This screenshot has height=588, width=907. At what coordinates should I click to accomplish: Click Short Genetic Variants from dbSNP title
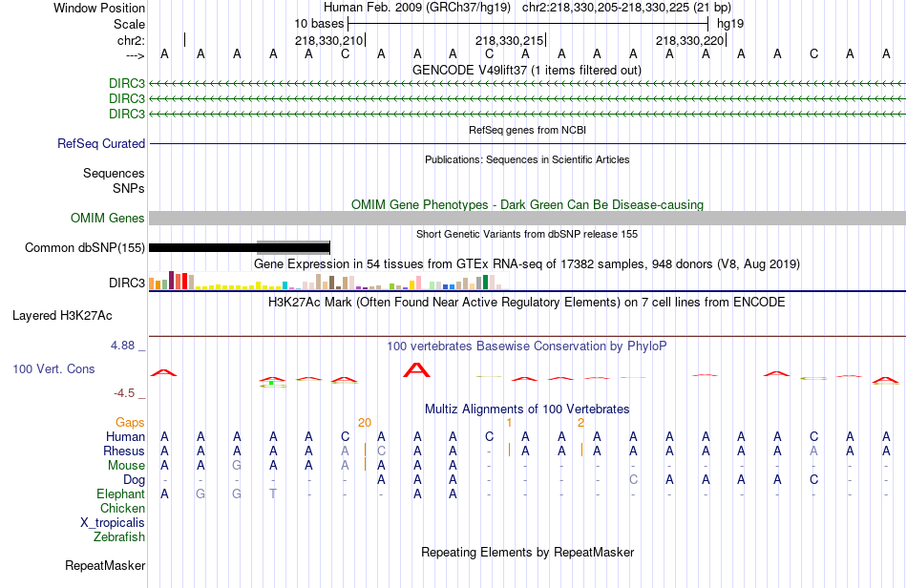[527, 234]
